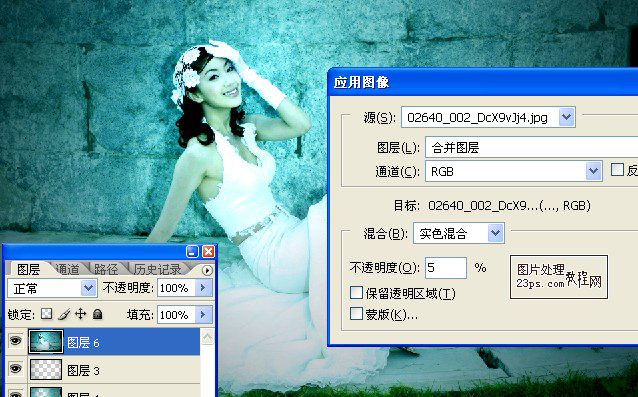Toggle the 反相 invert checkbox
The height and width of the screenshot is (397, 638).
click(617, 170)
